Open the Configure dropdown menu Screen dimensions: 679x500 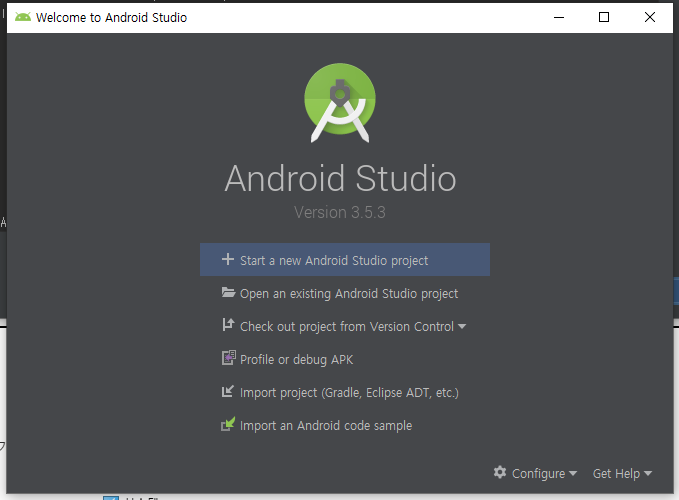click(x=535, y=473)
